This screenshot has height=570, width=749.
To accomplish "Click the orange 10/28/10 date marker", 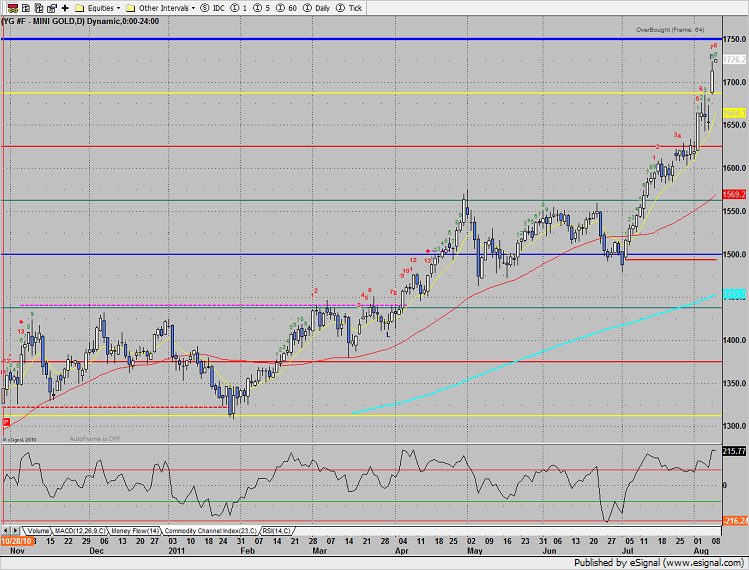I will tap(17, 541).
